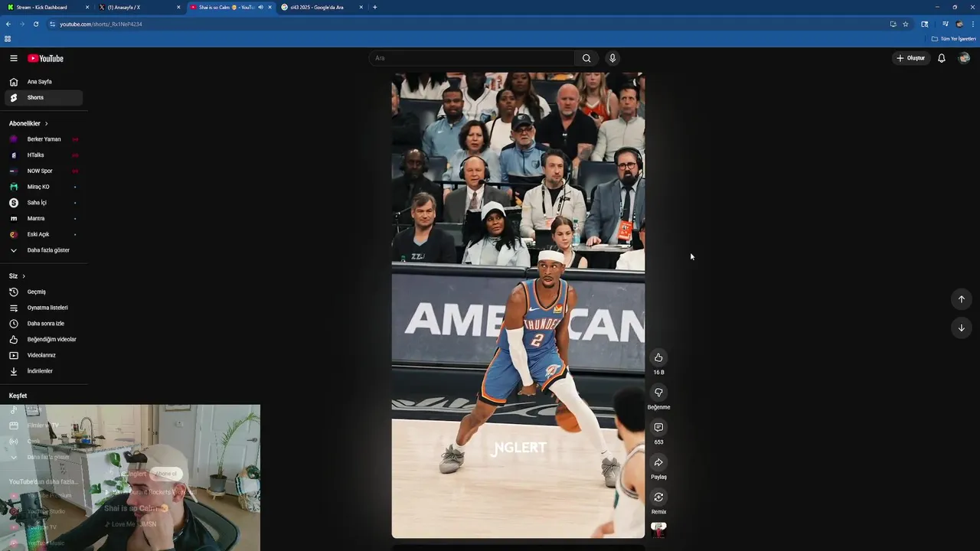Go to next Short down arrow
The image size is (980, 551).
962,328
